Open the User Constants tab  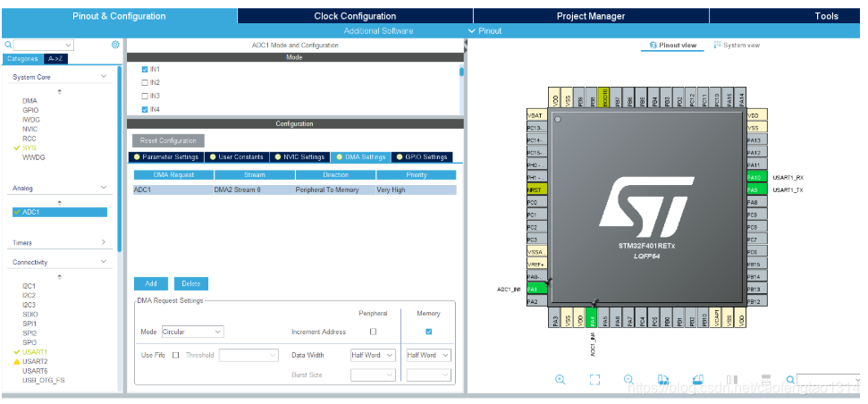click(x=236, y=157)
